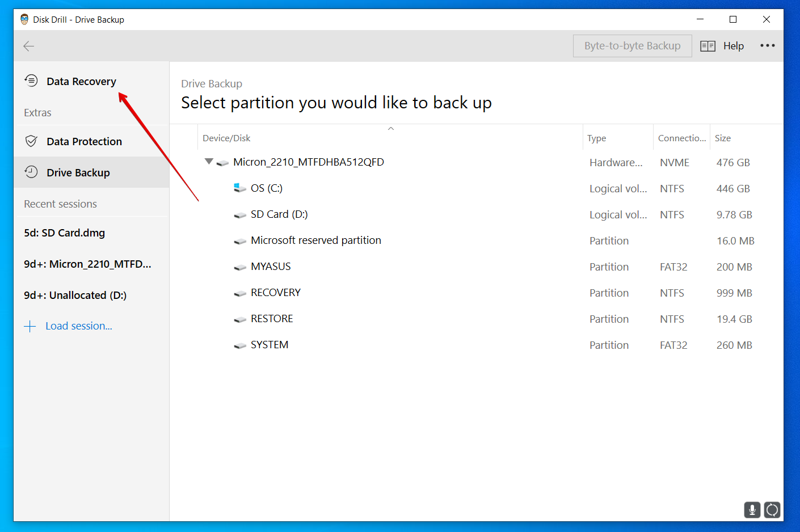Click the Data Protection shield icon
Viewport: 800px width, 532px height.
[31, 141]
